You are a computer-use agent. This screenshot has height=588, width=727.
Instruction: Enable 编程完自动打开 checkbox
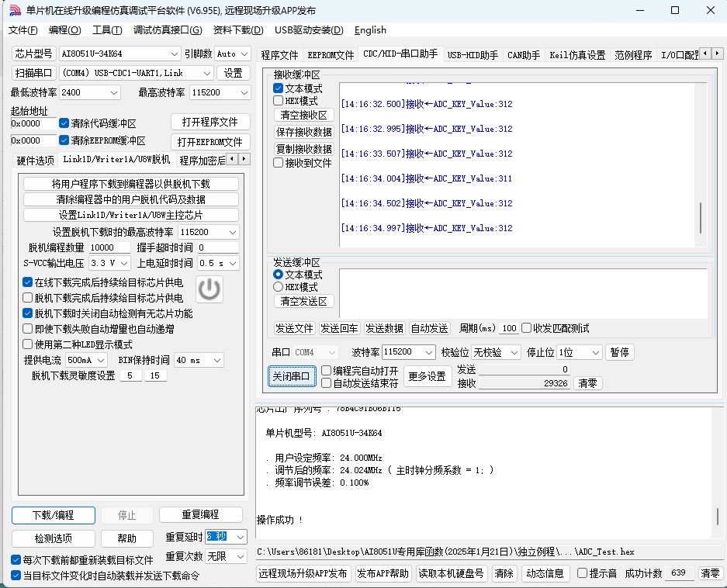327,371
